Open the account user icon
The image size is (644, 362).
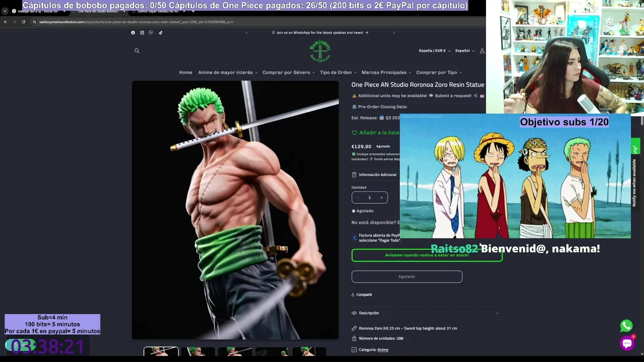[x=482, y=51]
